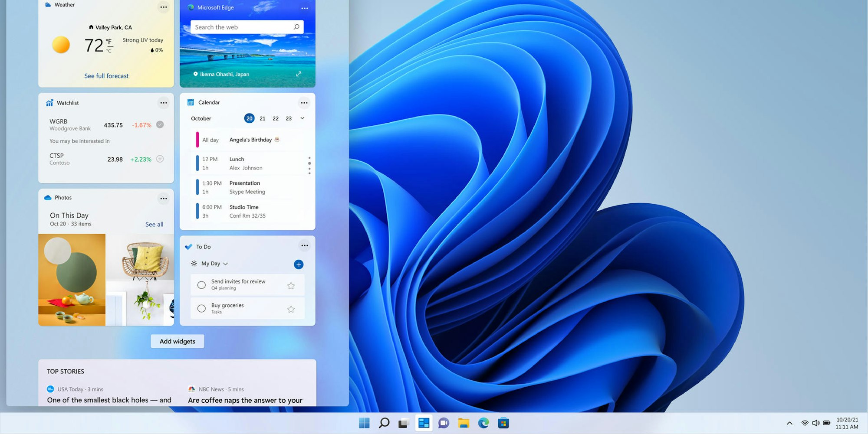The height and width of the screenshot is (434, 868).
Task: Open the Widgets icon in the taskbar
Action: [x=424, y=423]
